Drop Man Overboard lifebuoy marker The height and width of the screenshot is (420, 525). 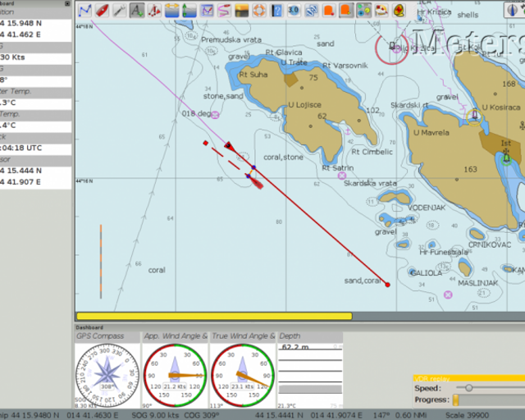click(x=259, y=11)
